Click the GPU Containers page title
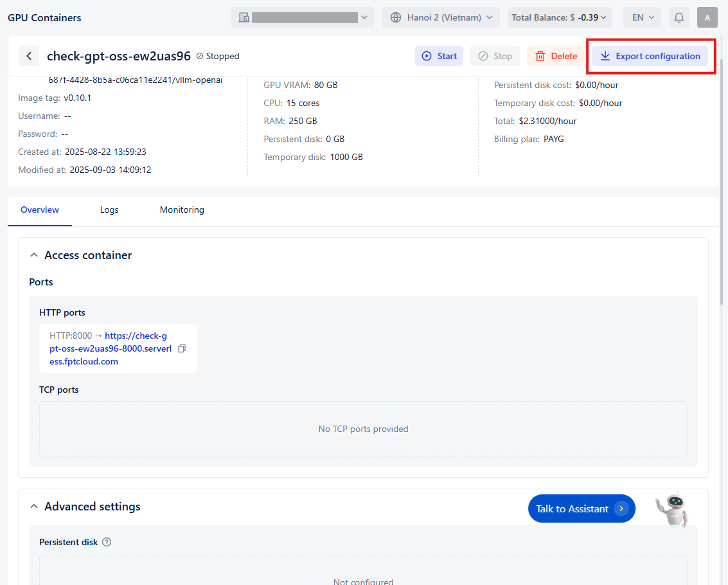Screen dimensions: 728x585 pos(44,17)
